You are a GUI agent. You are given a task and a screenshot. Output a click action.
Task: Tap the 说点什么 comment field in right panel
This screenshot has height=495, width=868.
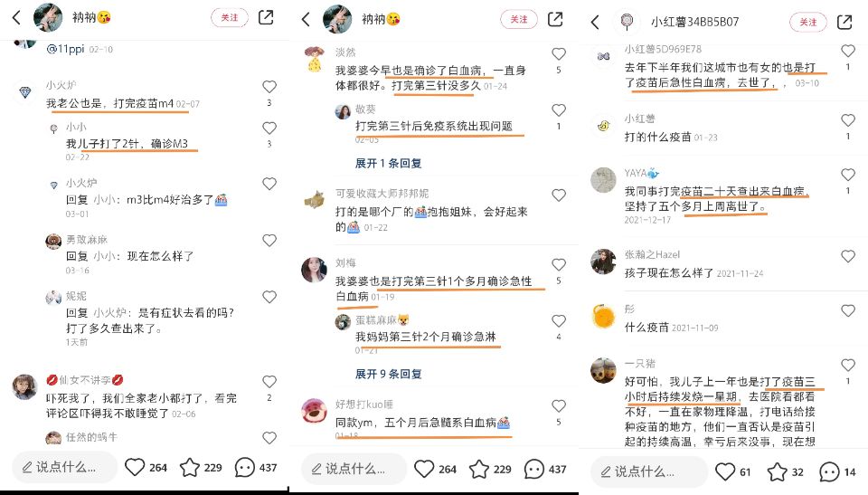[x=649, y=471]
